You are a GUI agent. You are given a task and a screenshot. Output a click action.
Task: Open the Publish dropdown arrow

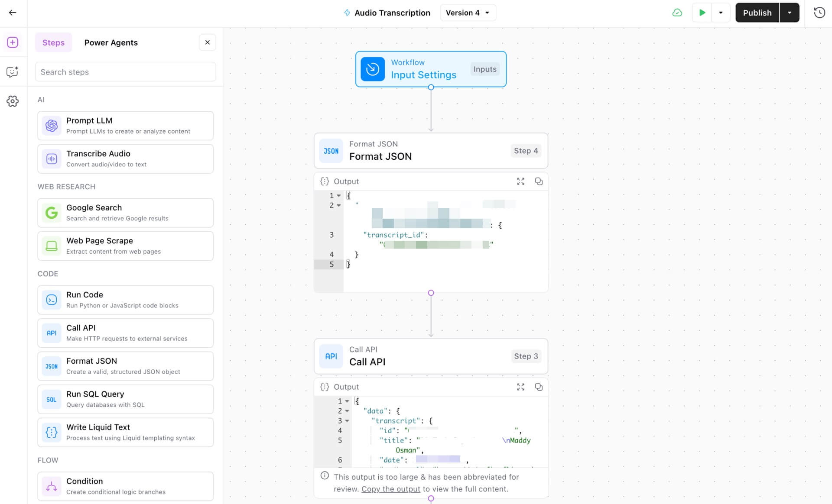(x=790, y=13)
